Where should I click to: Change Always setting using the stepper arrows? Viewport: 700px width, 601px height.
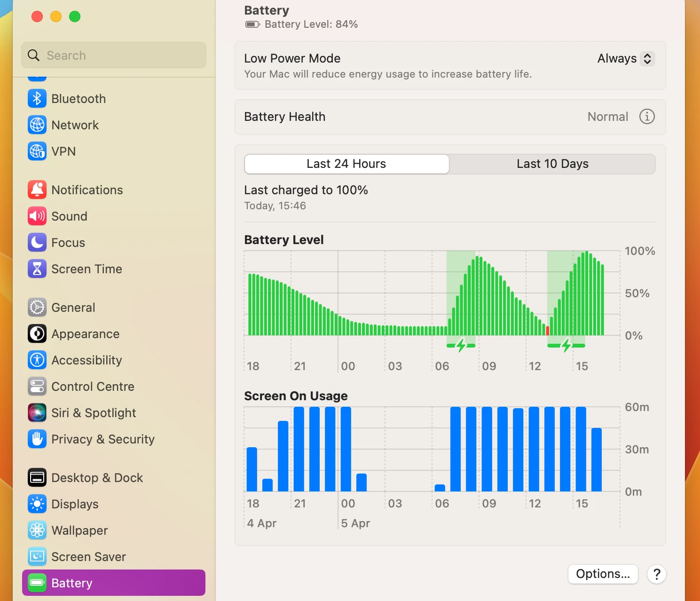[x=647, y=58]
